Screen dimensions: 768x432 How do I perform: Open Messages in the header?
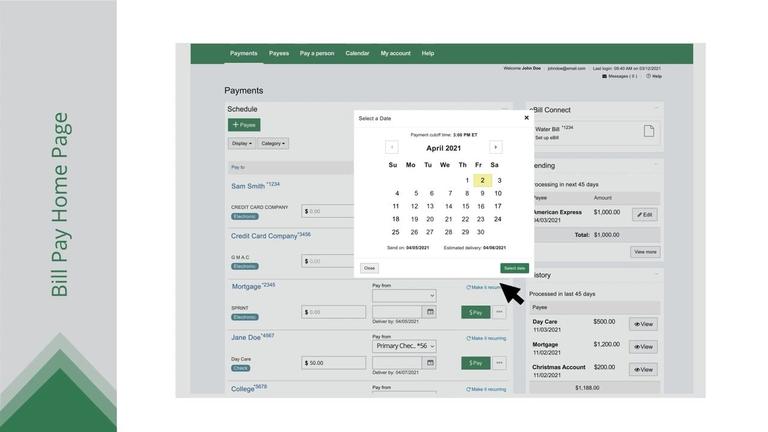click(x=619, y=76)
